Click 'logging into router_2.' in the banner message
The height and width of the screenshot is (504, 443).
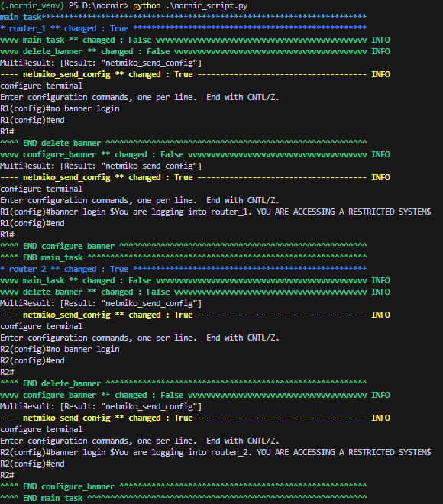click(x=202, y=452)
